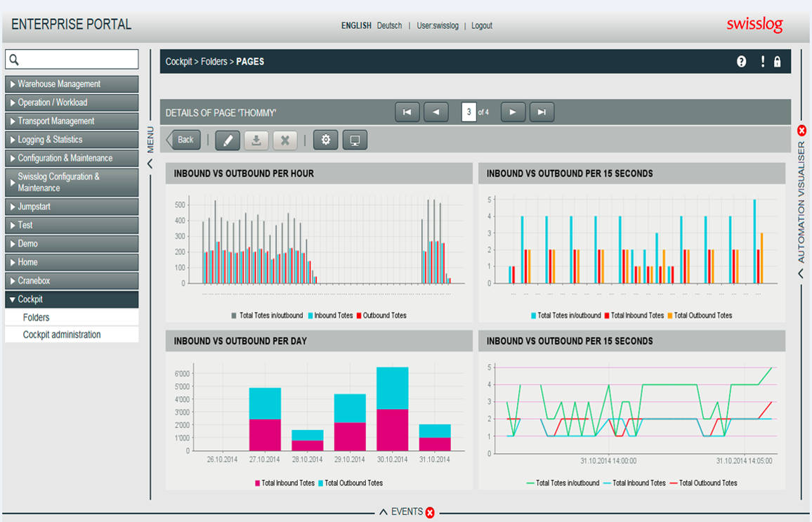The width and height of the screenshot is (812, 522).
Task: Click the delete X toolbar icon
Action: click(x=284, y=140)
